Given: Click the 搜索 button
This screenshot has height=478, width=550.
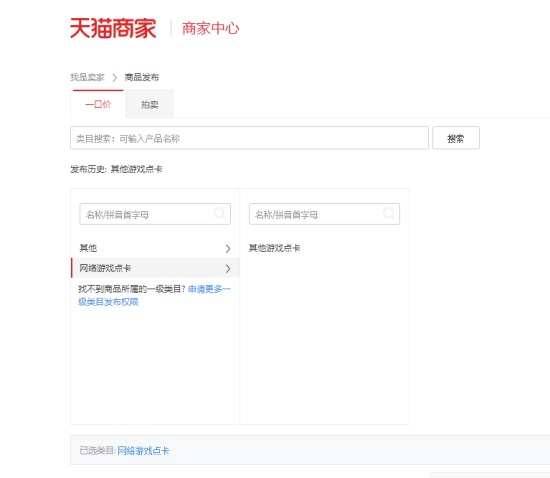Looking at the screenshot, I should click(456, 138).
